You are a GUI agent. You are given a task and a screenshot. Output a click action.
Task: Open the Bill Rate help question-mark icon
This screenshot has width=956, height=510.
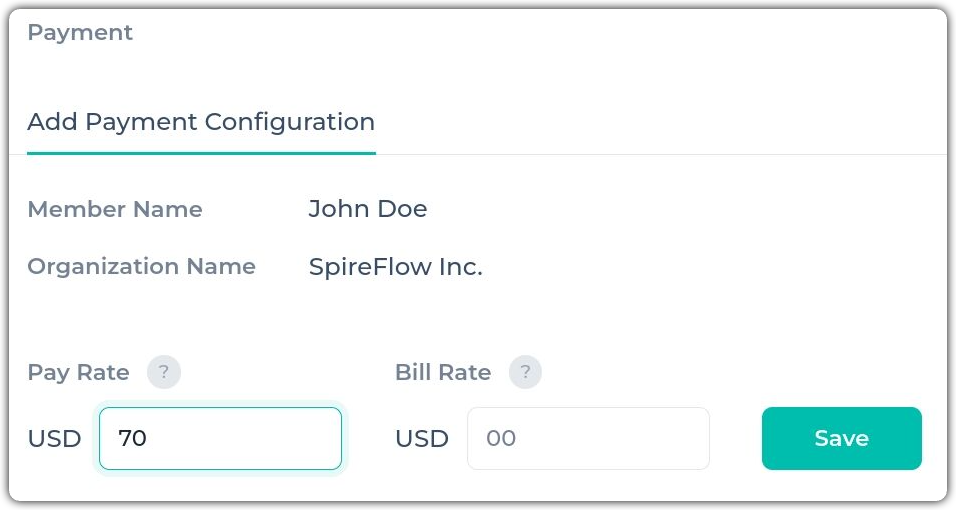pyautogui.click(x=525, y=372)
